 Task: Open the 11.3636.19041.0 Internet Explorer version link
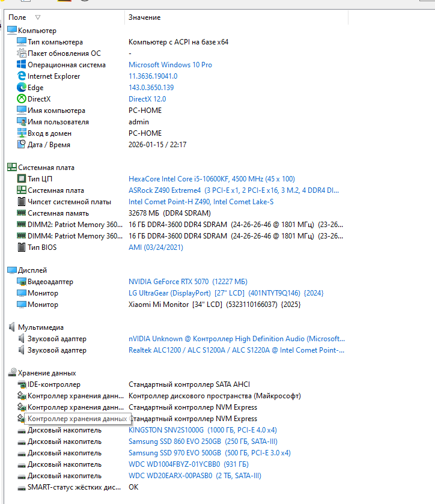153,76
